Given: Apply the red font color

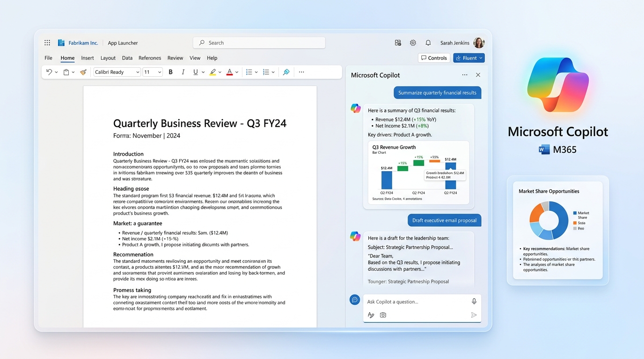Looking at the screenshot, I should pyautogui.click(x=229, y=72).
